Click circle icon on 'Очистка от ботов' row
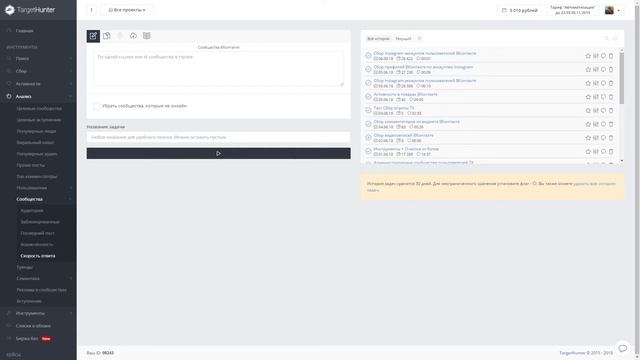 pos(603,151)
